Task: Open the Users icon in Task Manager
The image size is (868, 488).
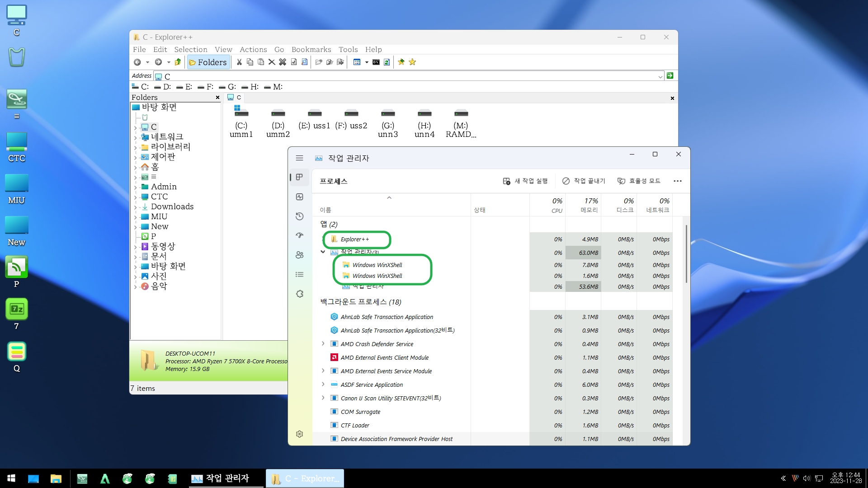Action: tap(299, 255)
